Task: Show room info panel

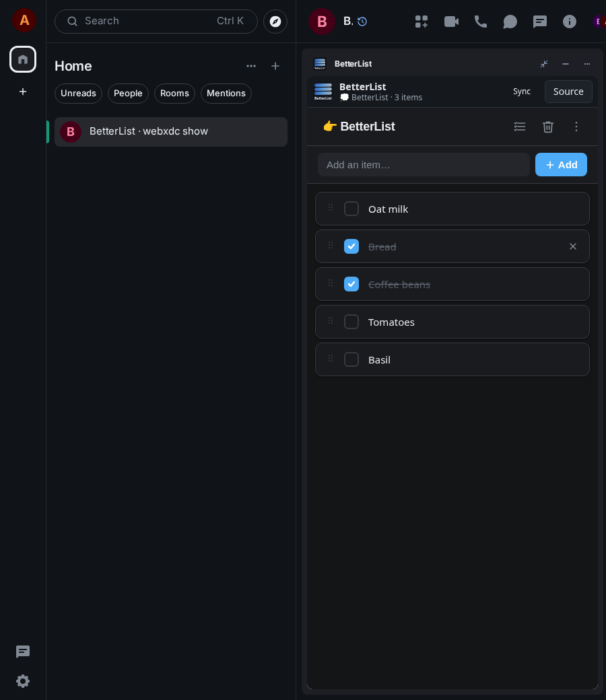Action: tap(570, 22)
